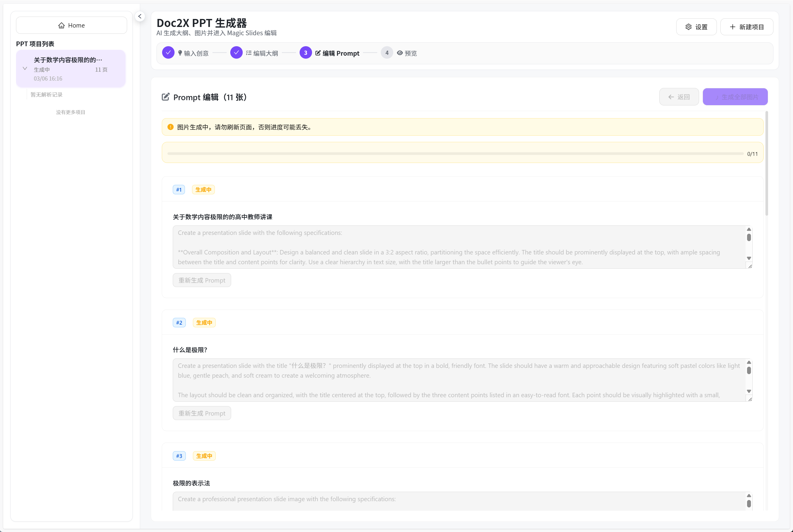Collapse the sidebar with the left chevron
The height and width of the screenshot is (532, 793).
[140, 16]
